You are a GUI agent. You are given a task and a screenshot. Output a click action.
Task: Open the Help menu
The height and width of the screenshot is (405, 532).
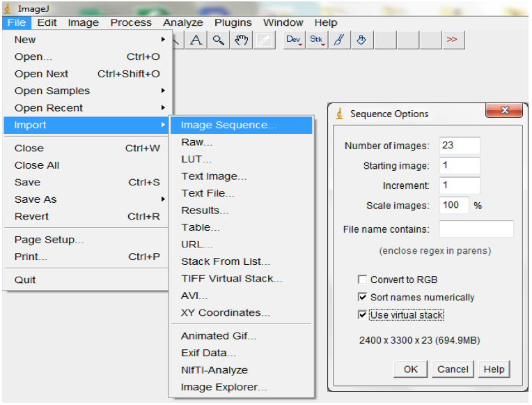[x=326, y=23]
